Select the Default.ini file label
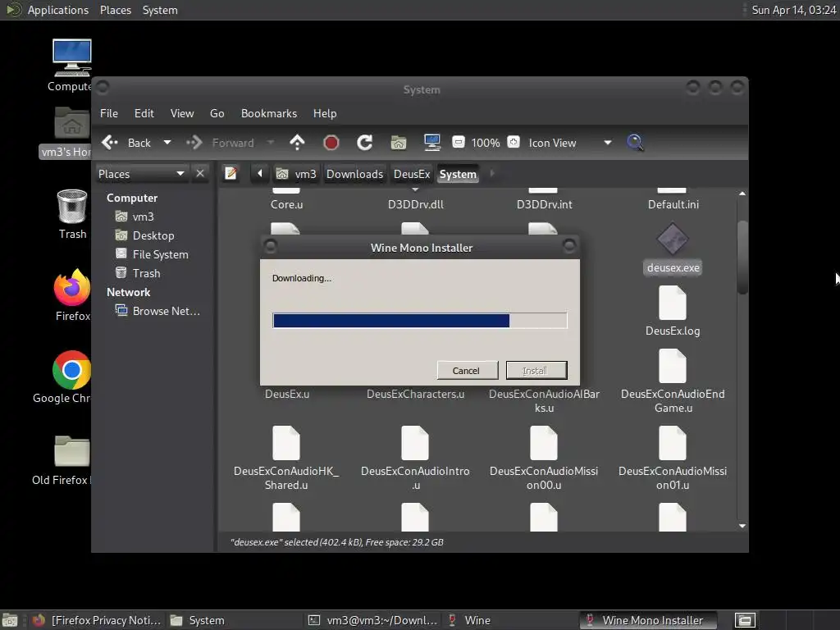 [673, 204]
